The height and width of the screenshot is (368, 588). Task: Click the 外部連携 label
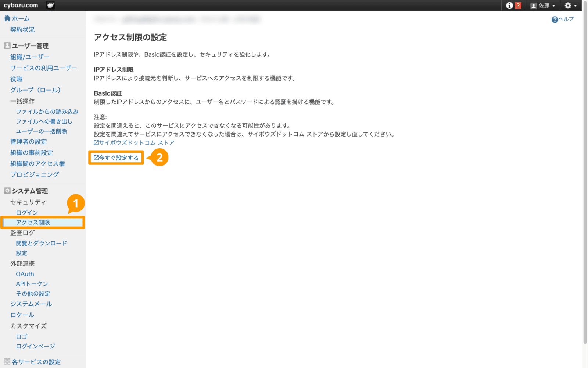coord(22,263)
